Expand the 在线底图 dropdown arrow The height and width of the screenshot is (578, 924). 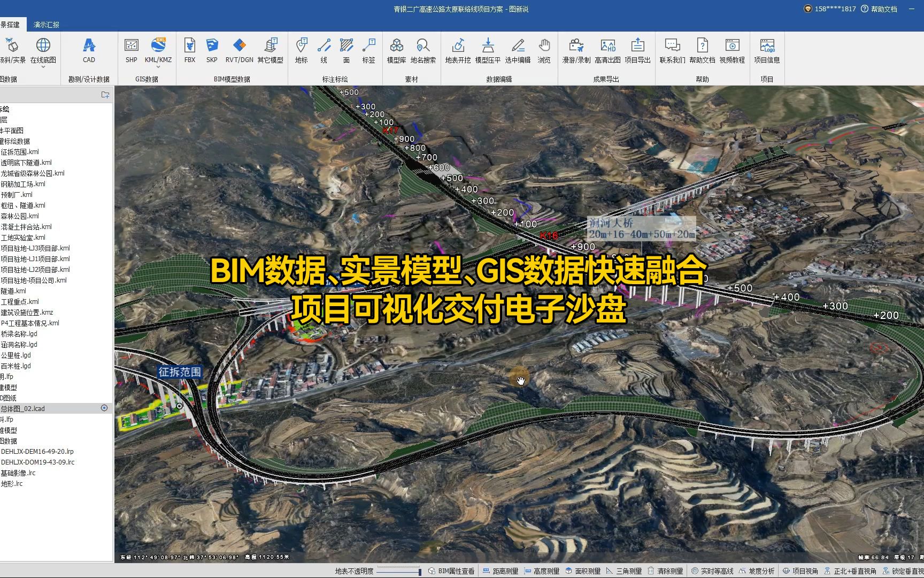43,67
